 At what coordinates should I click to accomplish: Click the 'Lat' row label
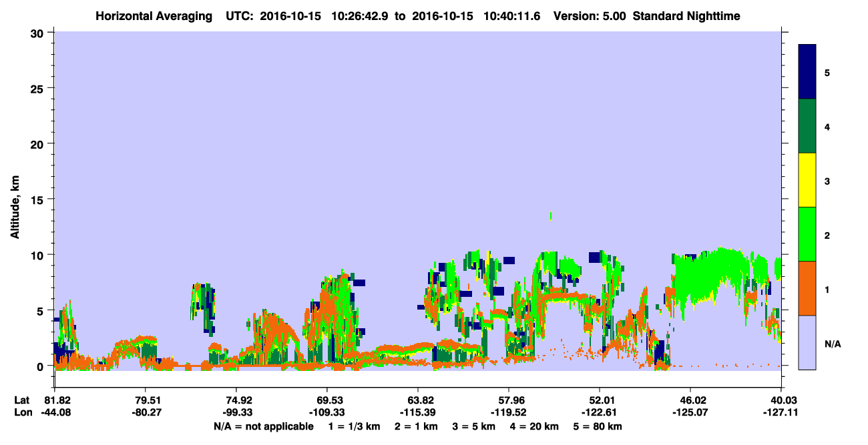(x=22, y=400)
